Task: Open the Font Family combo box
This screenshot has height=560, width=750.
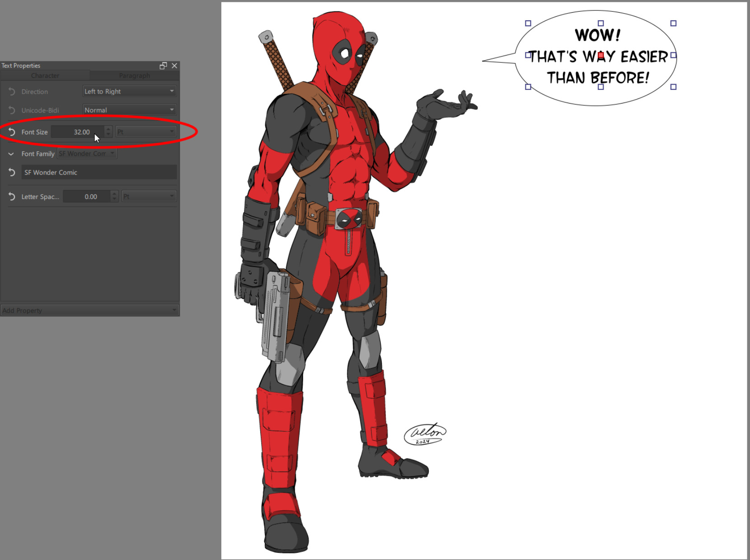Action: (87, 154)
